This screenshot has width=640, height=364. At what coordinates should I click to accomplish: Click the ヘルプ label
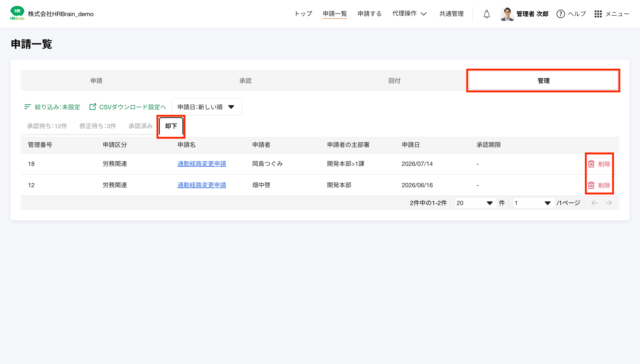[x=577, y=14]
